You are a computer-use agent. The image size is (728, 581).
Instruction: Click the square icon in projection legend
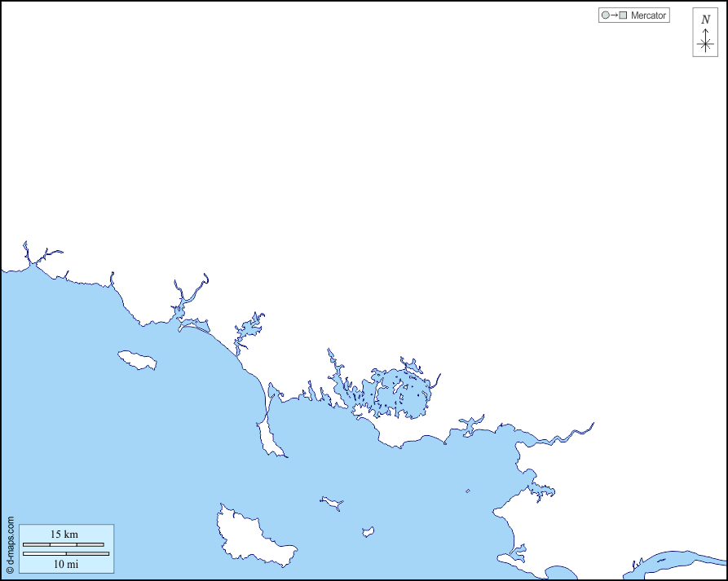click(623, 15)
